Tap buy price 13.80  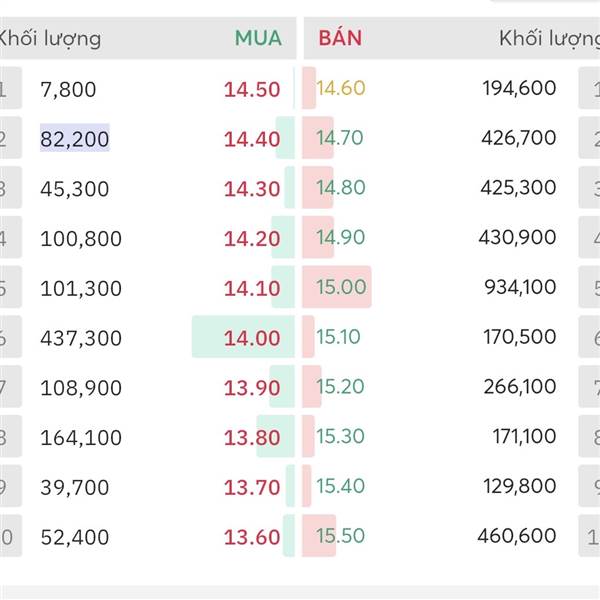pyautogui.click(x=252, y=437)
